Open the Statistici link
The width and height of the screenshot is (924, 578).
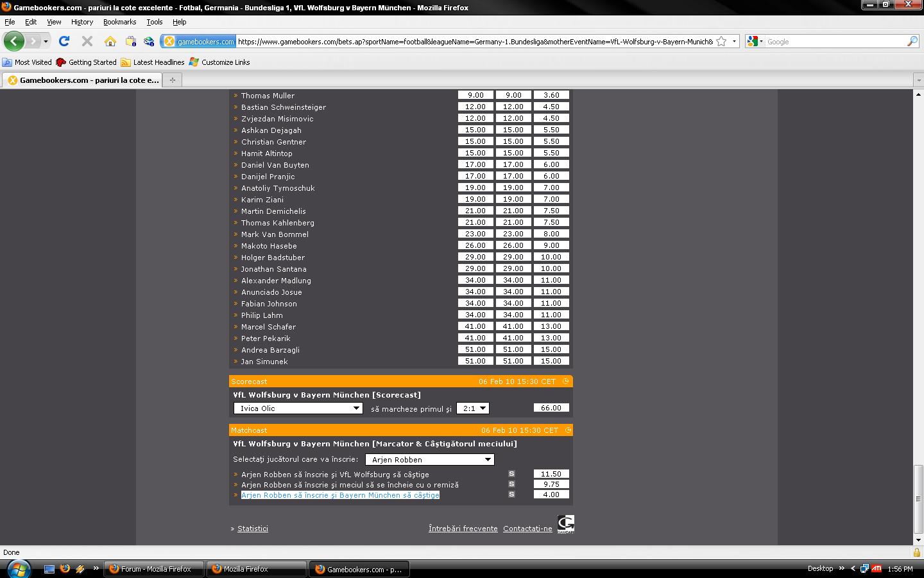coord(253,529)
